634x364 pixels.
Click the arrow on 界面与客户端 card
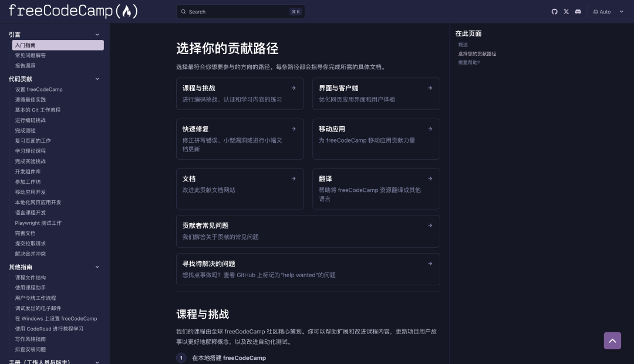click(x=430, y=87)
